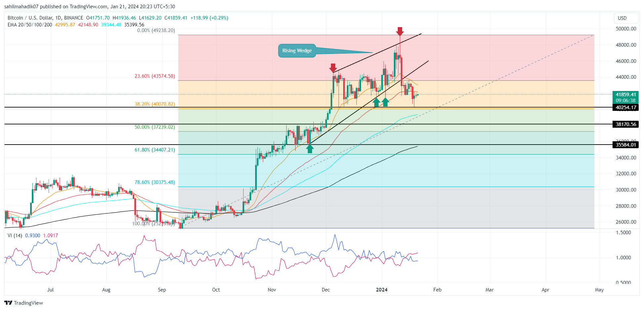Click the 1.5000 tick on the VI scale

(x=623, y=233)
